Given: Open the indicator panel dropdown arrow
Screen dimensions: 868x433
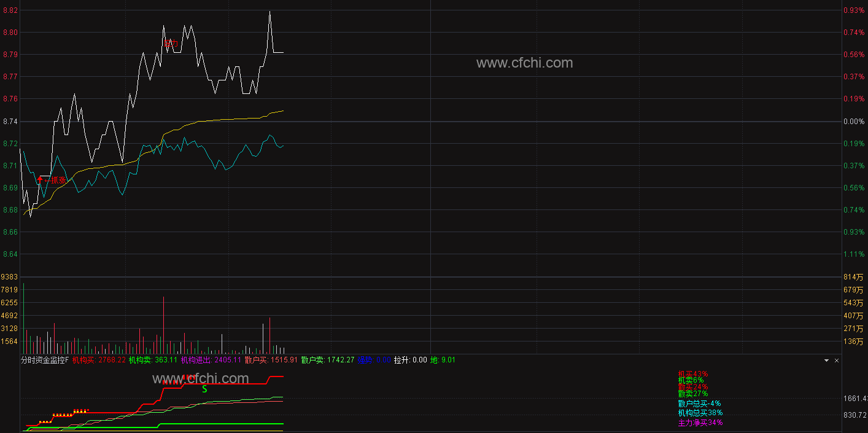Looking at the screenshot, I should pyautogui.click(x=826, y=361).
